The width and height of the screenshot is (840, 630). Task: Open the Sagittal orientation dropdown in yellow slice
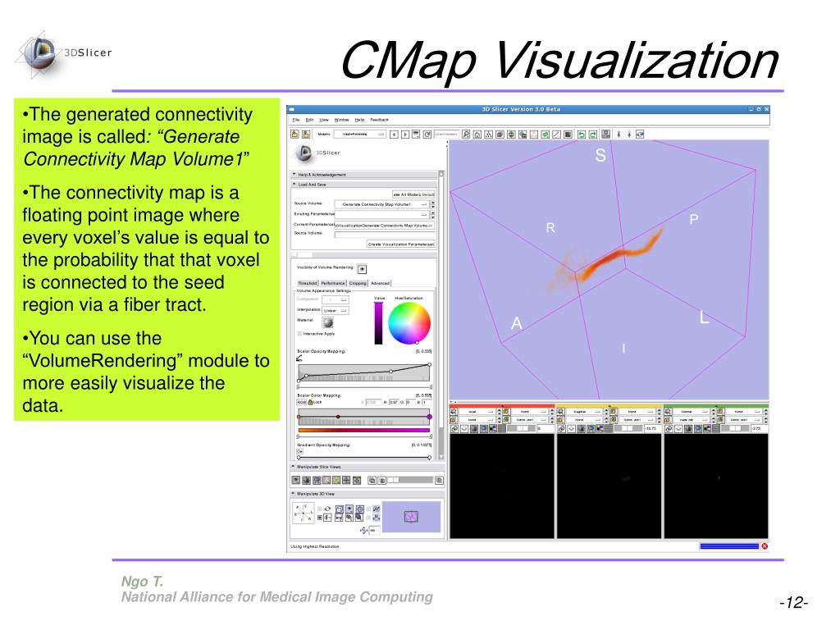pos(583,412)
